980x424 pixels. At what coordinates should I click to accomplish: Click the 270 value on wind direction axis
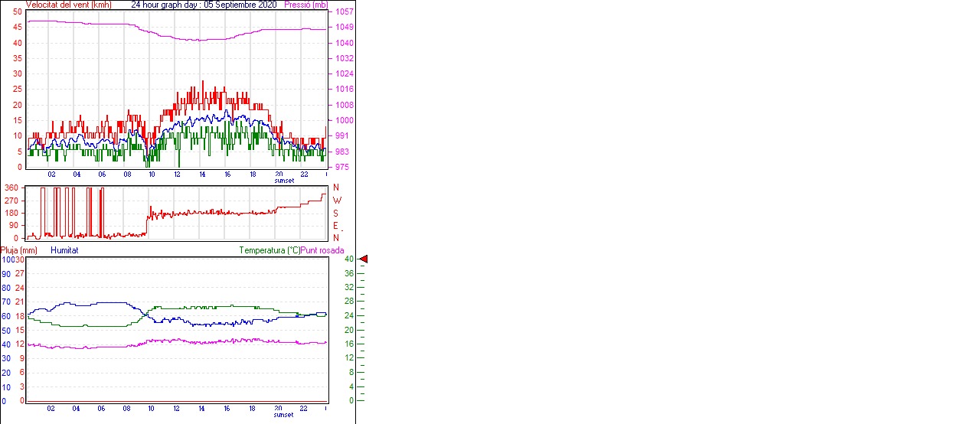pos(11,201)
